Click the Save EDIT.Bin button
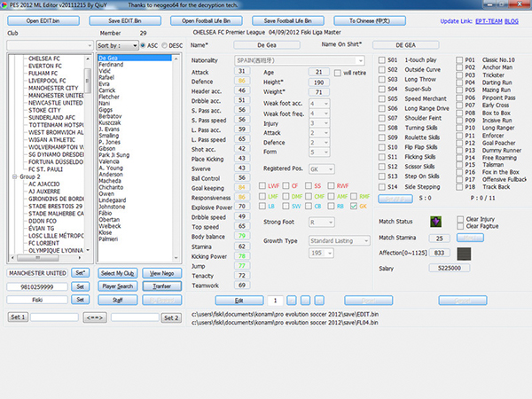Image resolution: width=532 pixels, height=399 pixels. [x=125, y=20]
